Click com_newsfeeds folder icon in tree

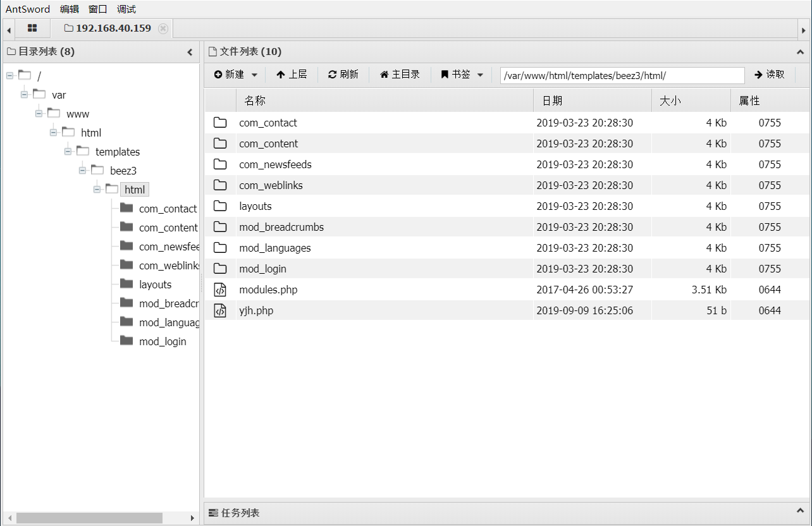(x=126, y=245)
